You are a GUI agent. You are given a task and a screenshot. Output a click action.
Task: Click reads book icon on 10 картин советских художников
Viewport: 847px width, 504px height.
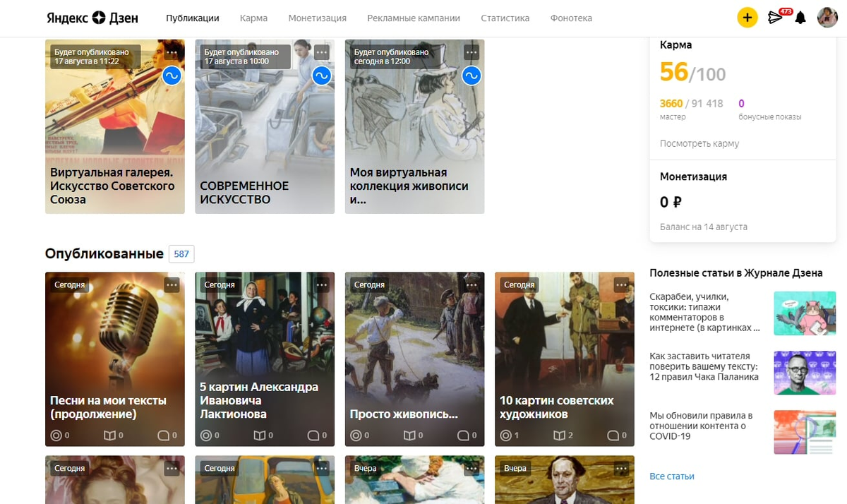pos(559,436)
